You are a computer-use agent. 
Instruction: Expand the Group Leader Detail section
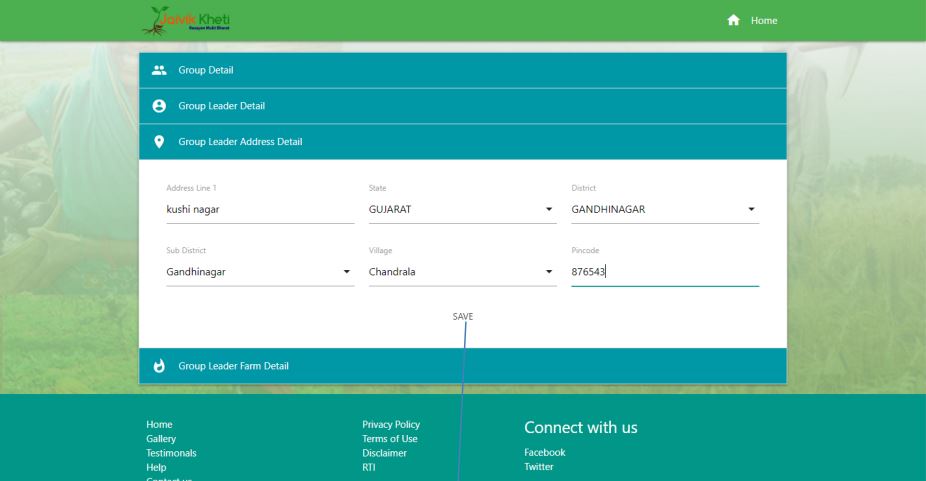coord(462,106)
